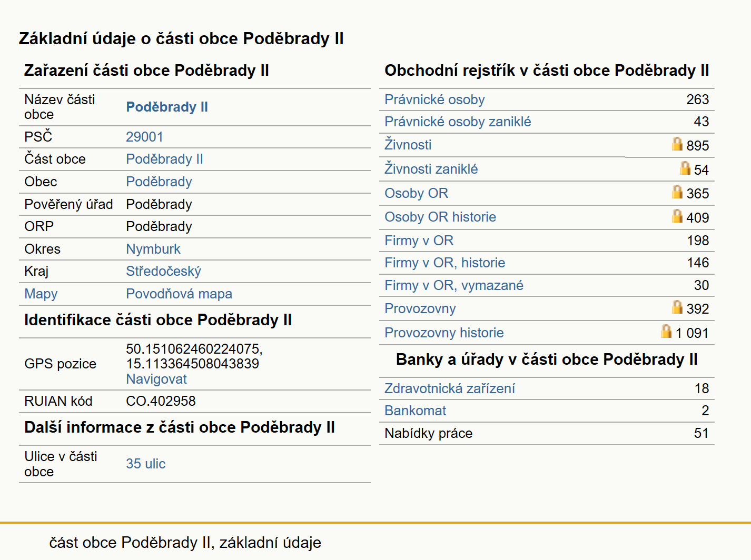The height and width of the screenshot is (560, 751).
Task: Open the 35 ulic streets link
Action: point(145,464)
